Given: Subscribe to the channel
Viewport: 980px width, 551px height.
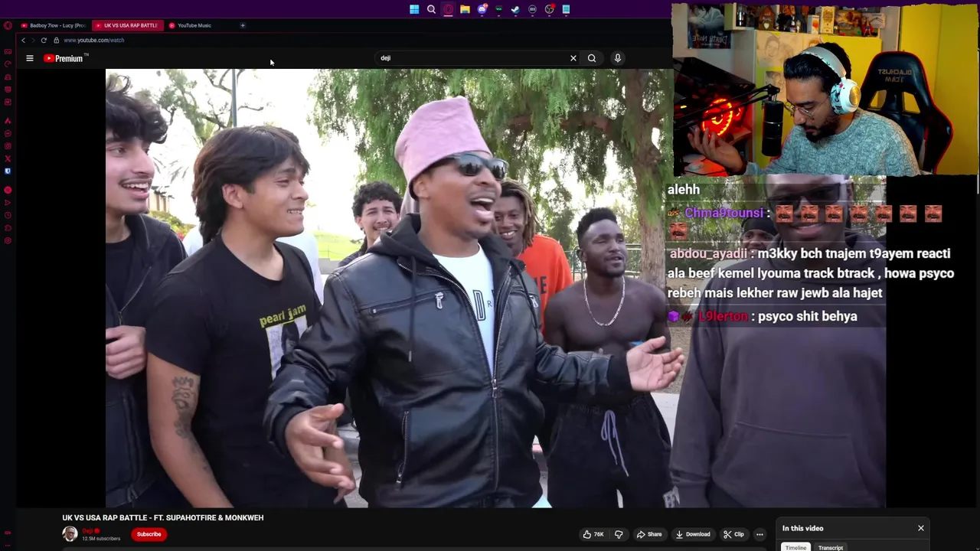Looking at the screenshot, I should 149,534.
